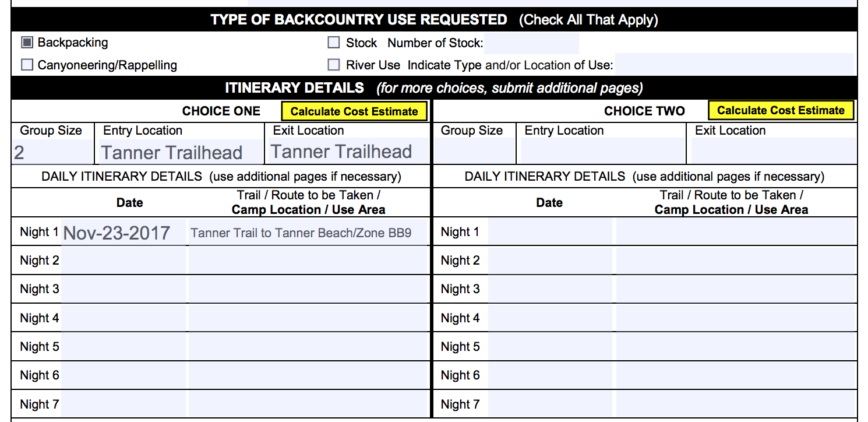Check the Canyoneering/Rappelling checkbox
This screenshot has width=868, height=422.
pos(27,65)
